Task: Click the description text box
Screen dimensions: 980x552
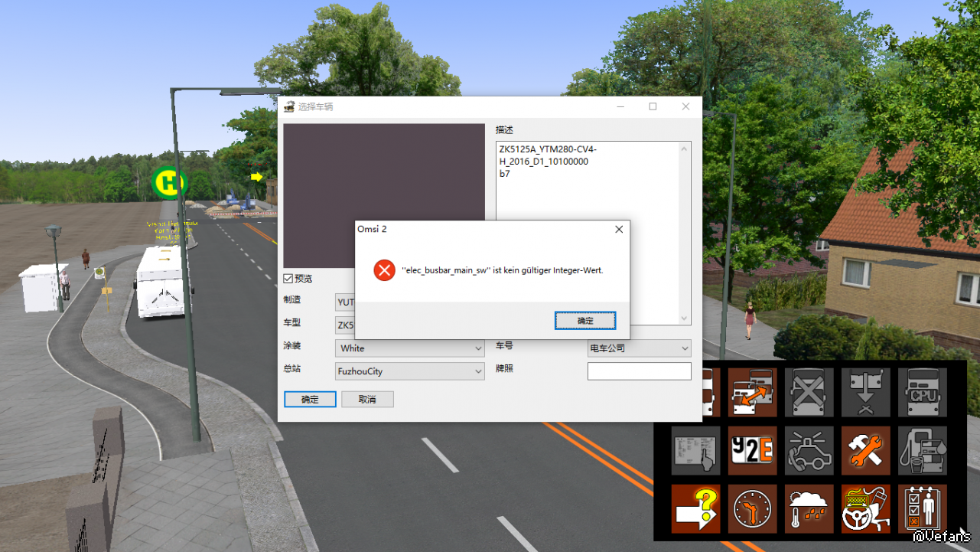Action: coord(593,233)
